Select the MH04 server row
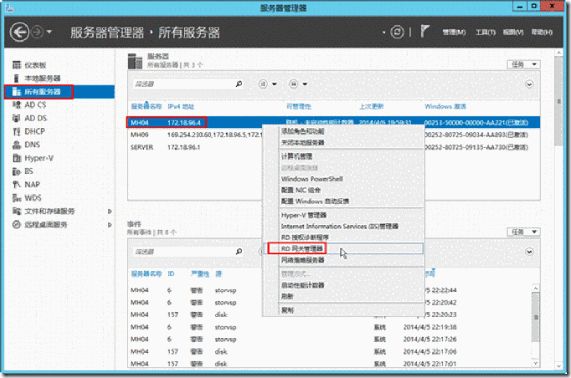This screenshot has height=378, width=571. 333,122
